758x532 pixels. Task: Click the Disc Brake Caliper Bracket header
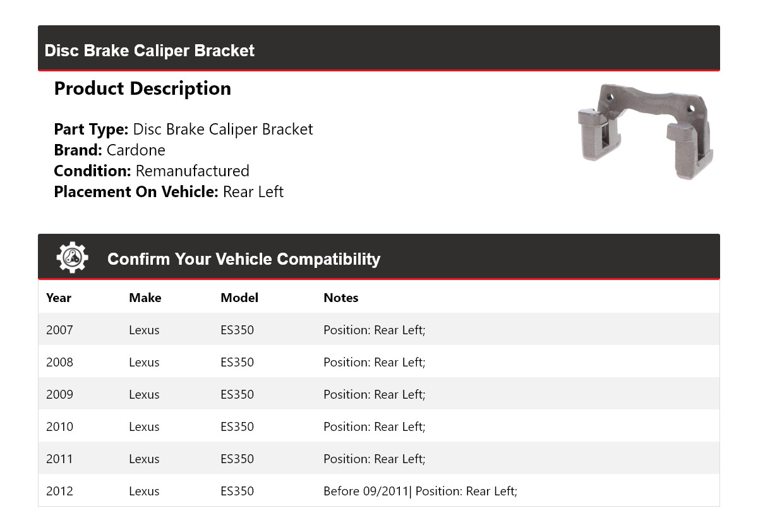150,51
